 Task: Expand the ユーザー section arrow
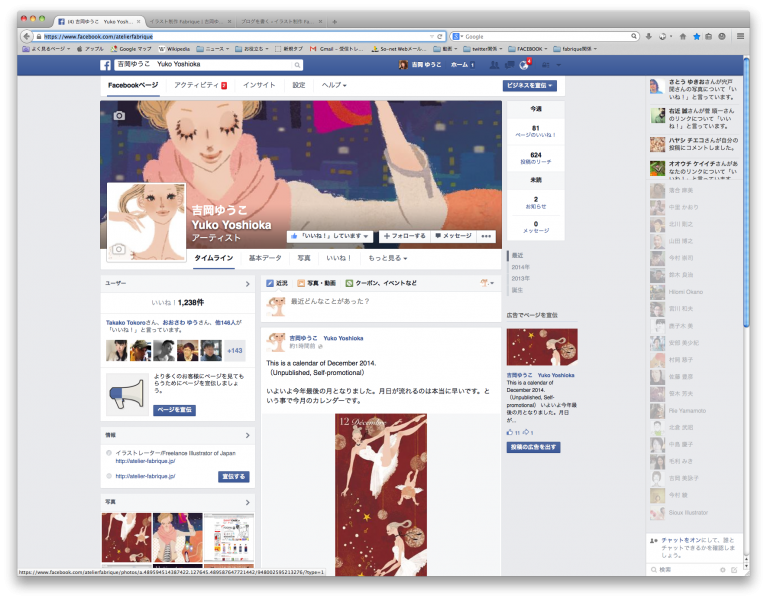point(248,284)
